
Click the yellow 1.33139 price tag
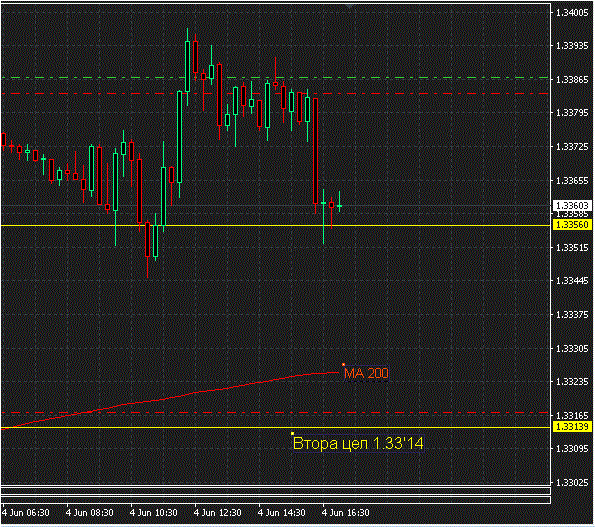pos(572,427)
